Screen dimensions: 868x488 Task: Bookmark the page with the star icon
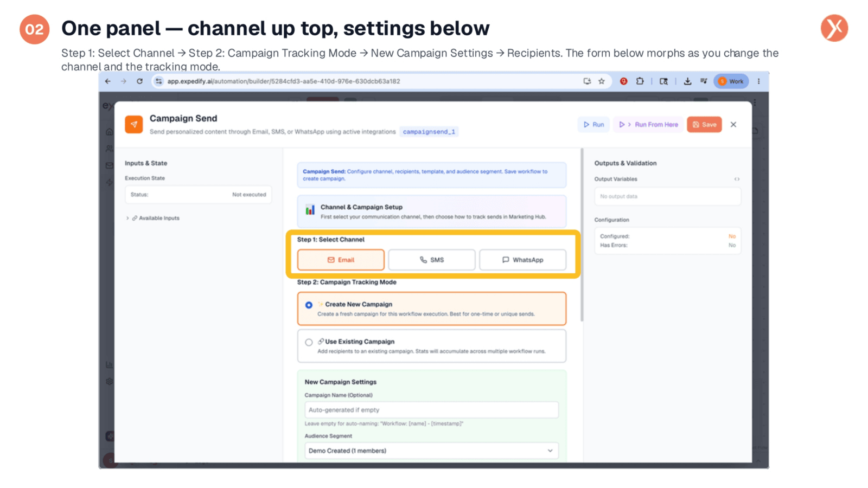point(602,81)
